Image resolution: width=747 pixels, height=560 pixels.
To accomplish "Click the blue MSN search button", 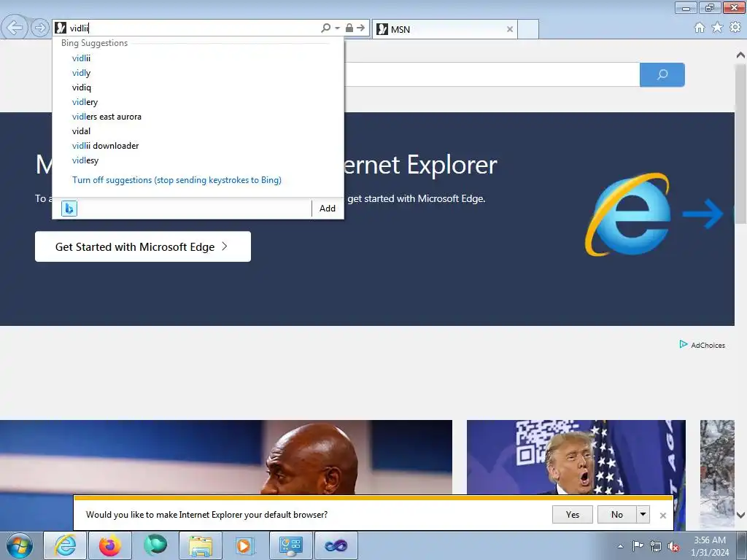I will point(662,75).
